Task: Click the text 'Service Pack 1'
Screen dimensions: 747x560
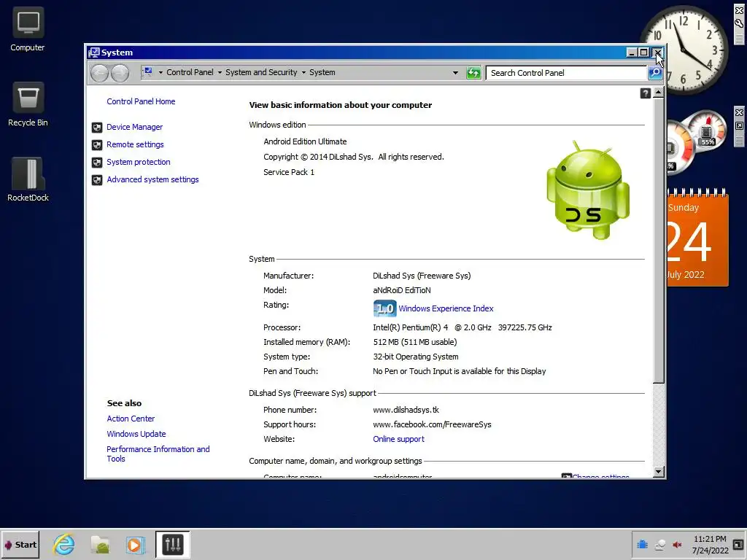Action: [x=289, y=172]
